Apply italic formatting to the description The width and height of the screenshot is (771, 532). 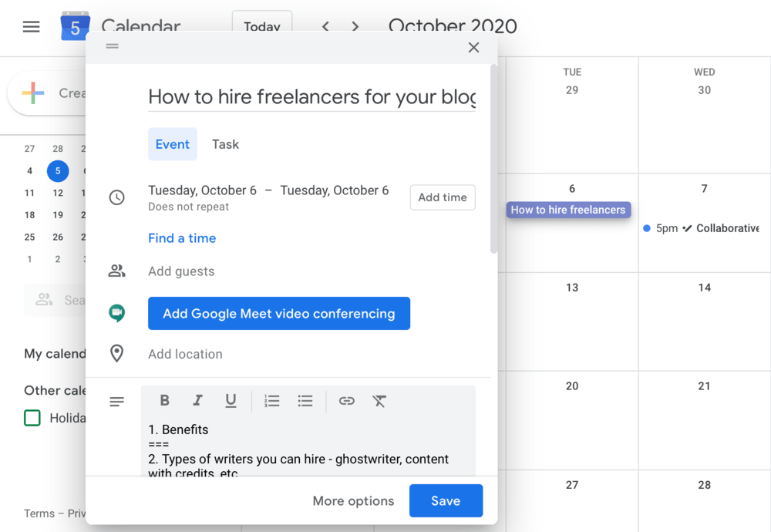198,401
